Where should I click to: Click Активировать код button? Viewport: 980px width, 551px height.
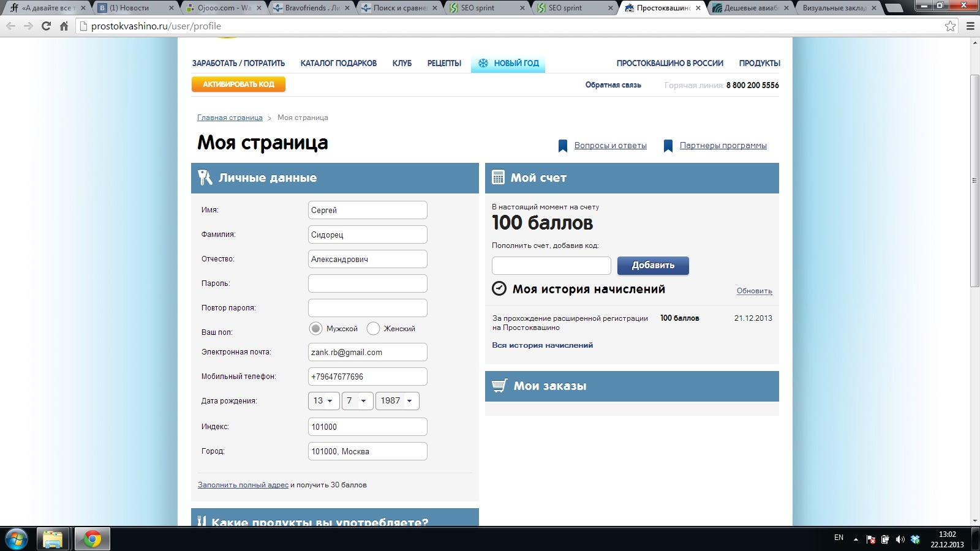point(238,84)
